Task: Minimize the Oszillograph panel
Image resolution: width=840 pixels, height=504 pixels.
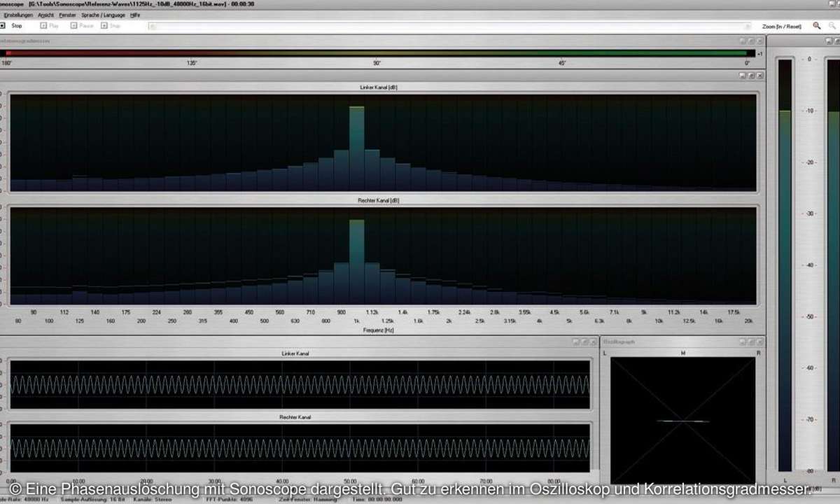Action: pyautogui.click(x=743, y=342)
